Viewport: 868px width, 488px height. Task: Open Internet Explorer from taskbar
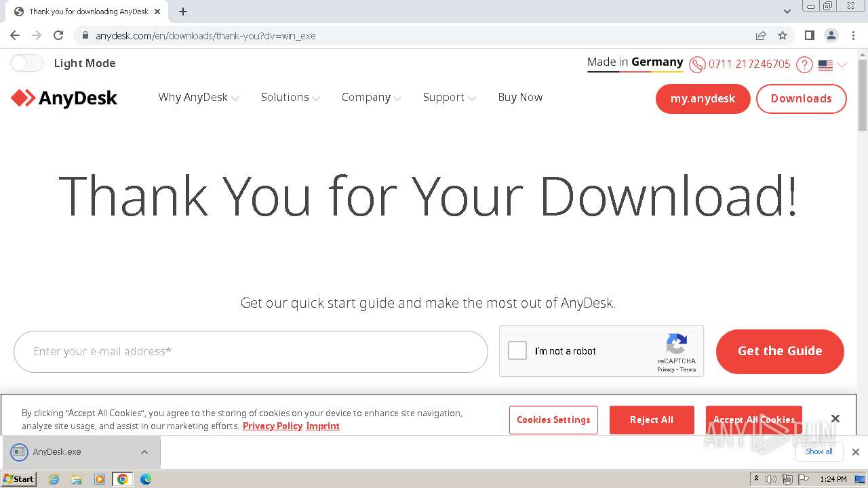[54, 479]
